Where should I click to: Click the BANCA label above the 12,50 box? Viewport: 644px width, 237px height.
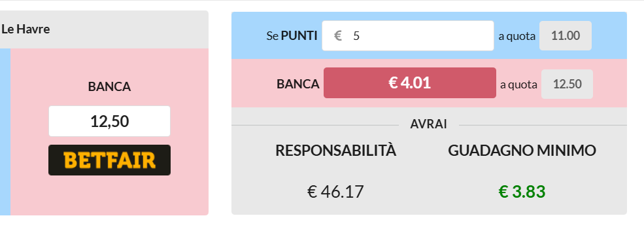[x=109, y=87]
